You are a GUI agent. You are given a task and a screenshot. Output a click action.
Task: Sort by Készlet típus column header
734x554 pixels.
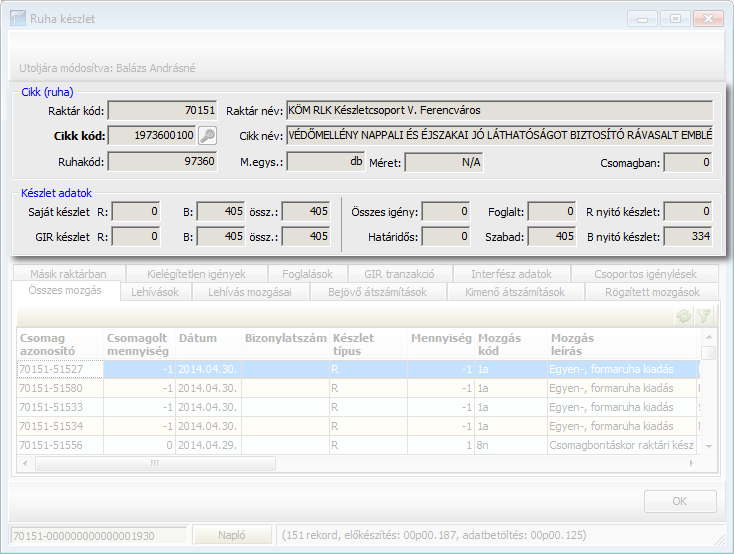coord(368,344)
